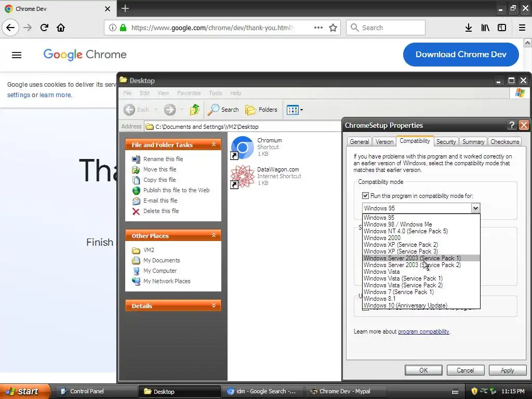
Task: Click Copy this file task
Action: pos(159,179)
